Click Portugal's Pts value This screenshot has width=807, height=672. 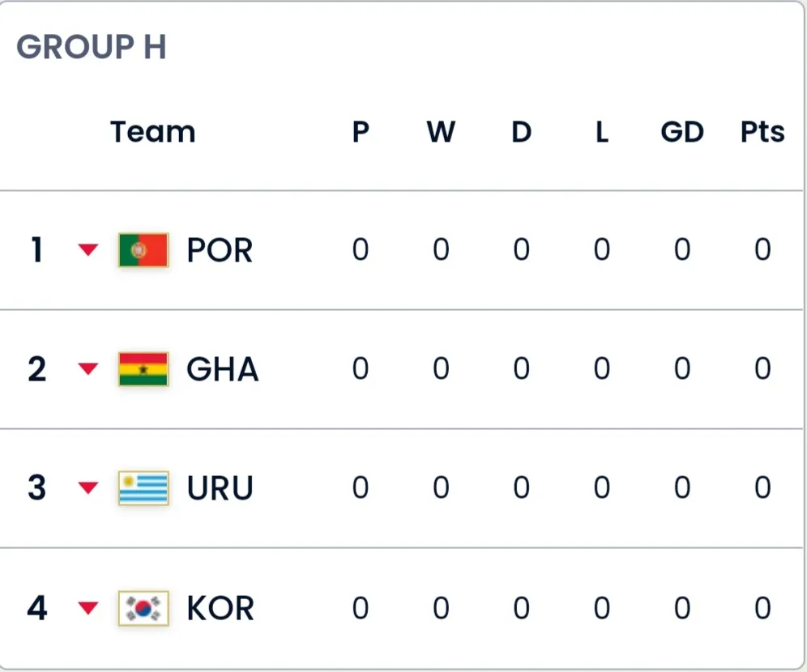(x=762, y=249)
